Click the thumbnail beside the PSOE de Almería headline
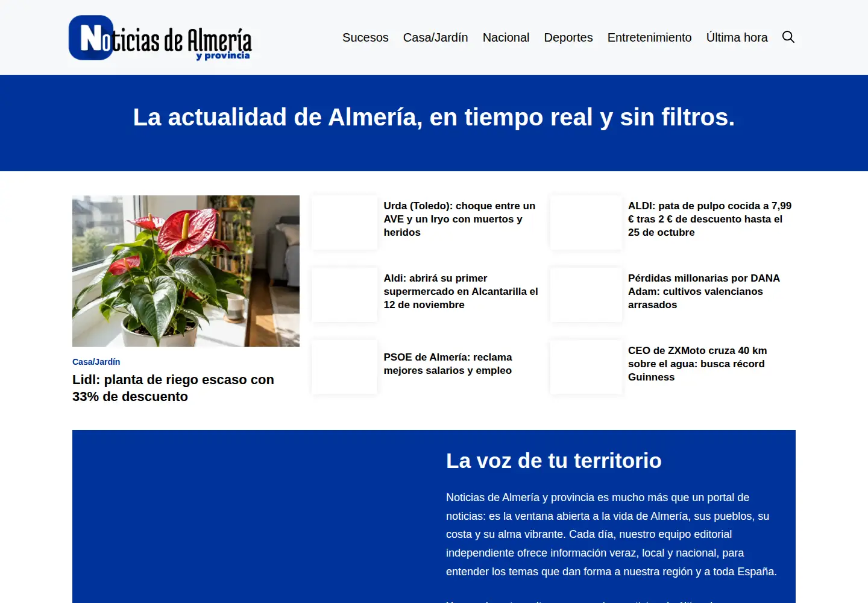Viewport: 868px width, 603px height. pyautogui.click(x=344, y=367)
